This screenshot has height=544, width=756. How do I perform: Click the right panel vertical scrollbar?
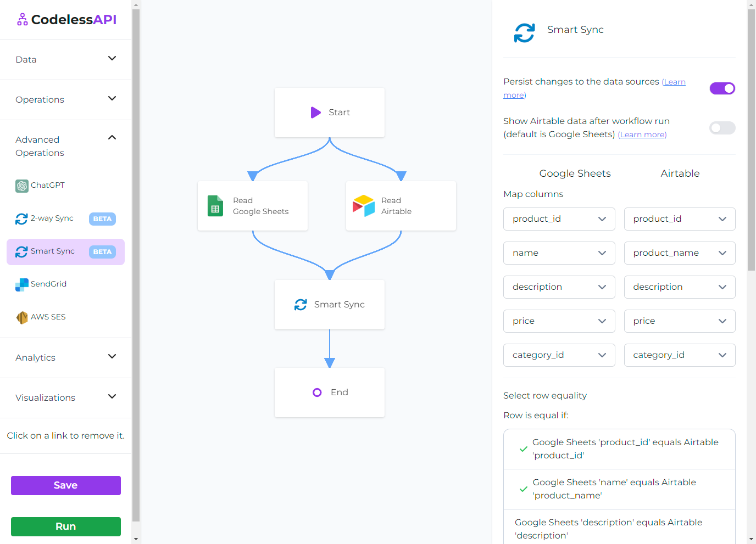[x=751, y=140]
